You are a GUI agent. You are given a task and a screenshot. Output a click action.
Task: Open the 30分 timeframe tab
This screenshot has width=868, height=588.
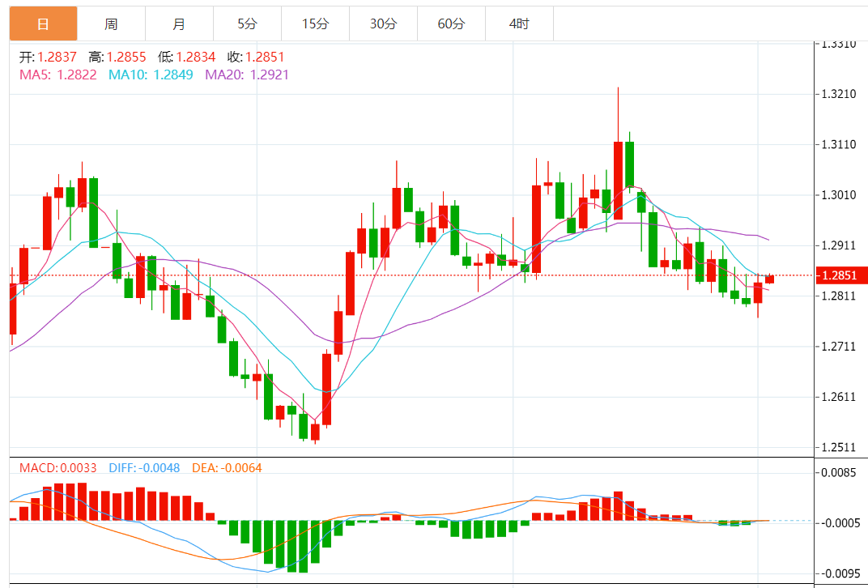[384, 23]
